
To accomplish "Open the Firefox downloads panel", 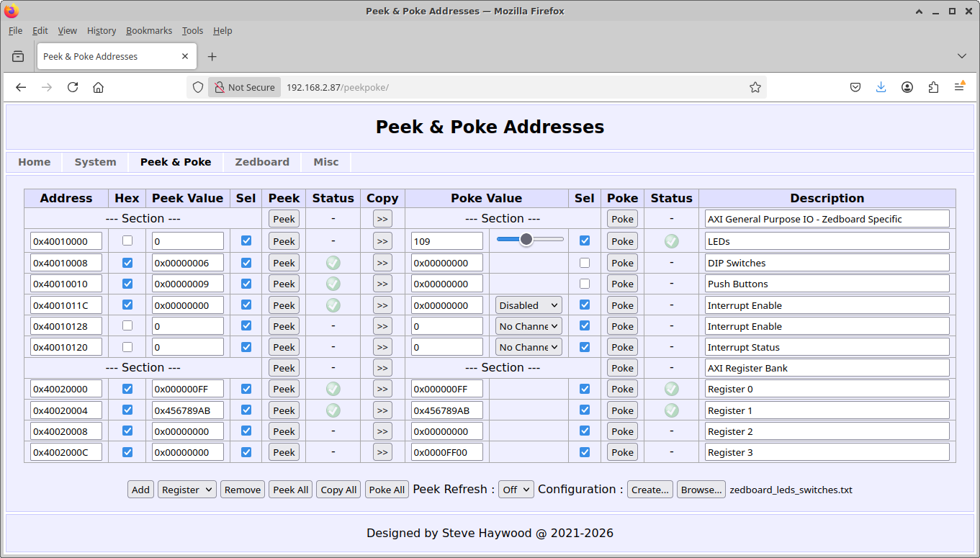I will pos(881,87).
